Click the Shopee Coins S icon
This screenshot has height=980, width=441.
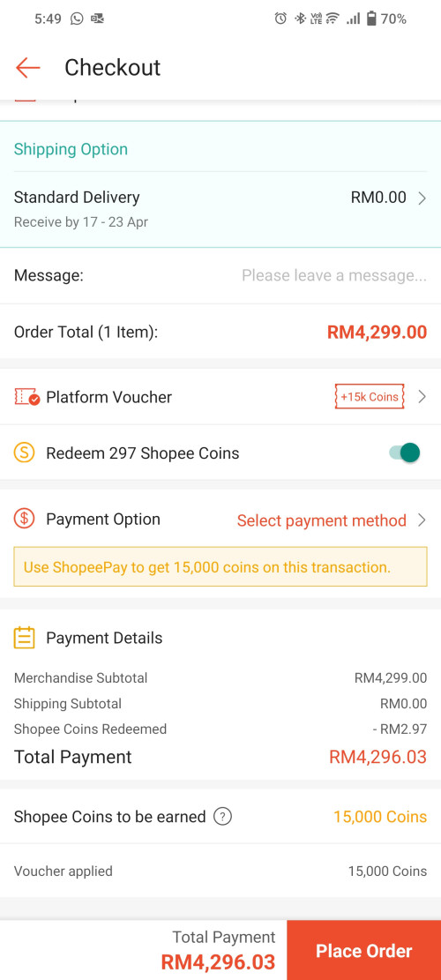pos(24,453)
